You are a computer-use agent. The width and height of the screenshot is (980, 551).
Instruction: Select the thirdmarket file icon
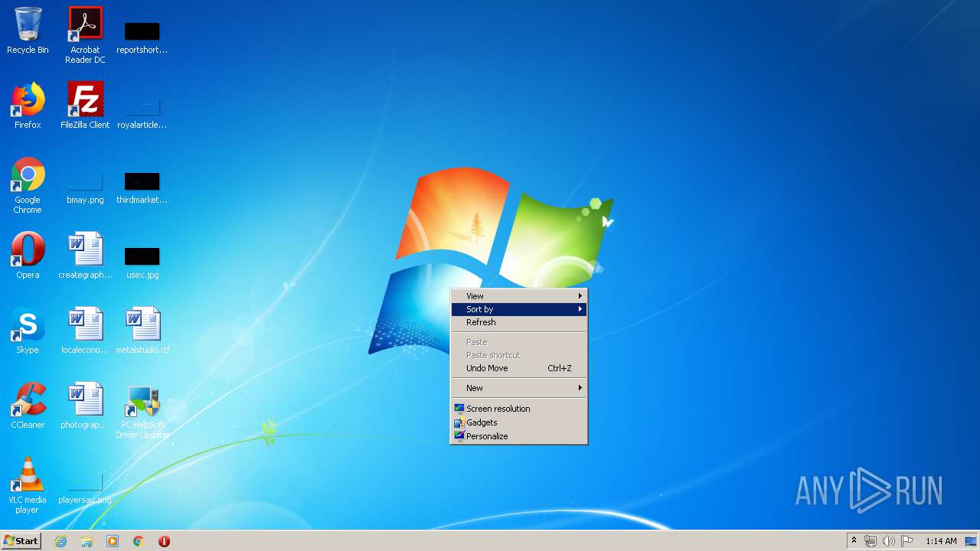pyautogui.click(x=142, y=188)
